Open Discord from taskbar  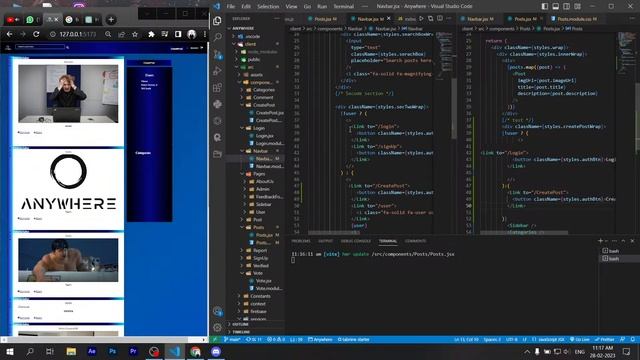click(x=216, y=351)
